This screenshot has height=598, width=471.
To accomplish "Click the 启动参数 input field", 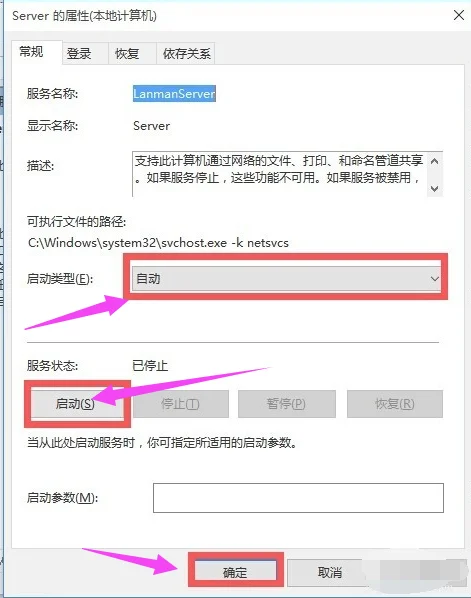I will coord(298,498).
